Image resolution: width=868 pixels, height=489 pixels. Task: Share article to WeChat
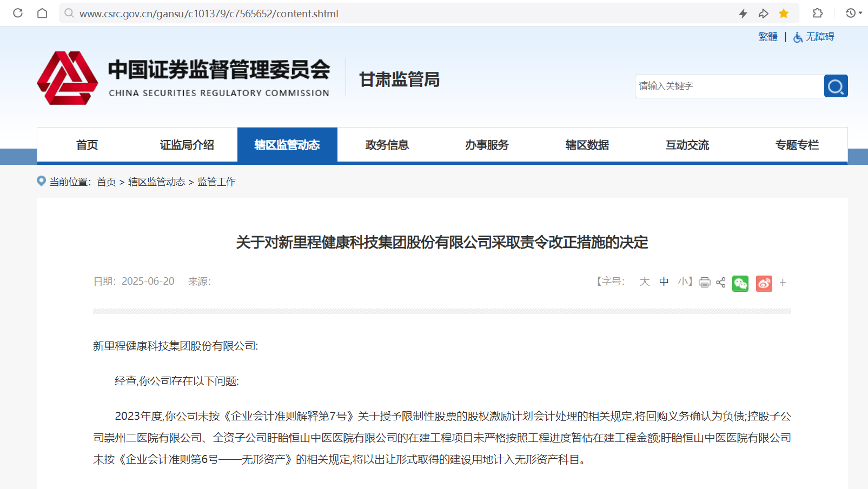click(x=740, y=283)
